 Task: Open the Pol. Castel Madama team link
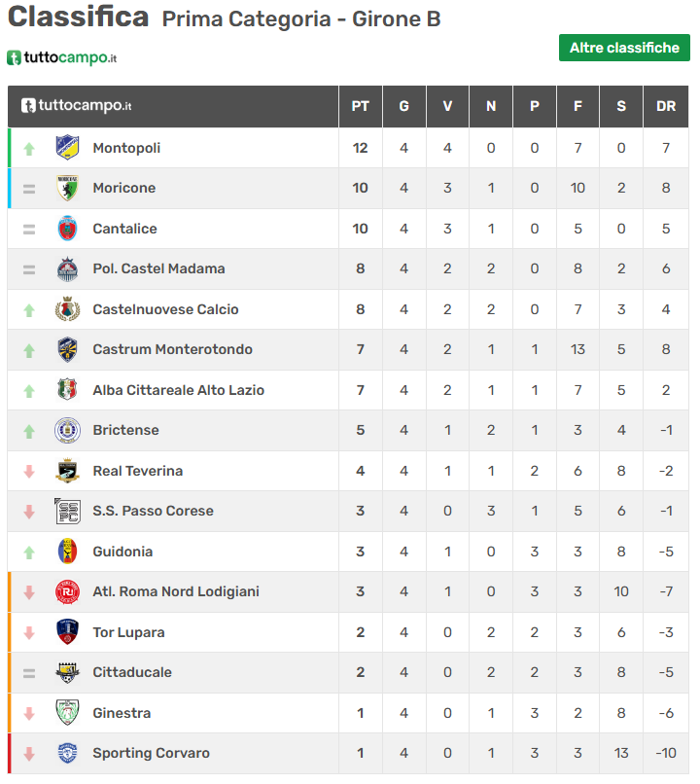pyautogui.click(x=158, y=268)
